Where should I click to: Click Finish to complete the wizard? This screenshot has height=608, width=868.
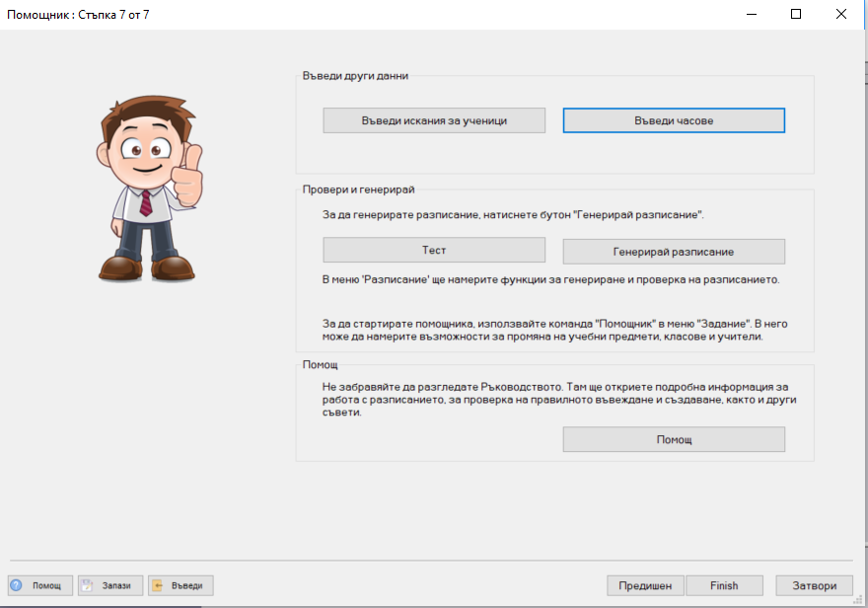724,585
